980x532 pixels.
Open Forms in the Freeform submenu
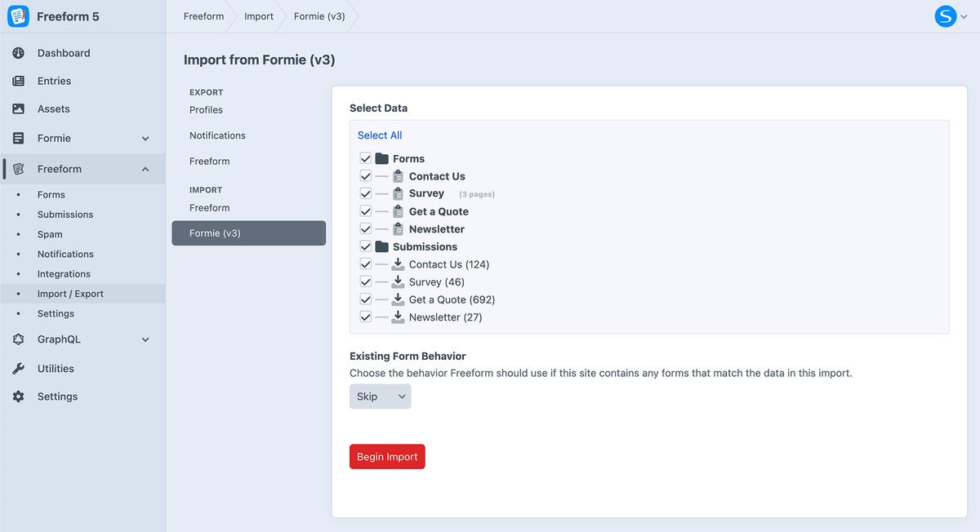(x=51, y=195)
